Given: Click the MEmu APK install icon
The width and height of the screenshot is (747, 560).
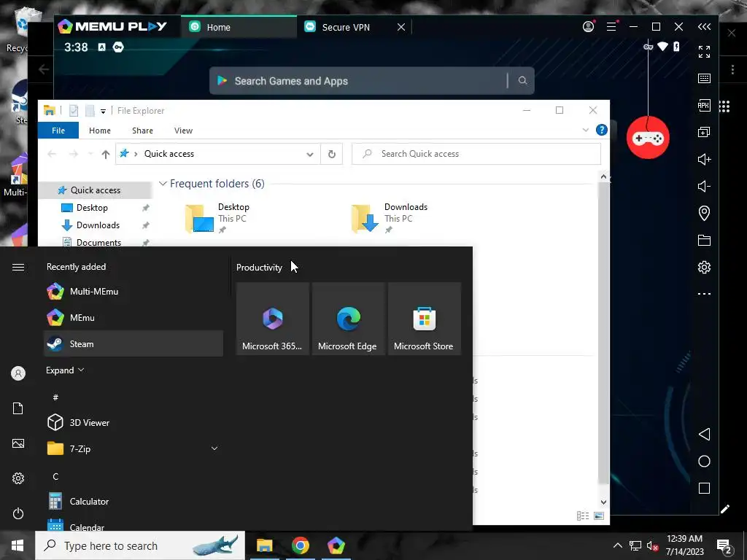Looking at the screenshot, I should click(704, 105).
